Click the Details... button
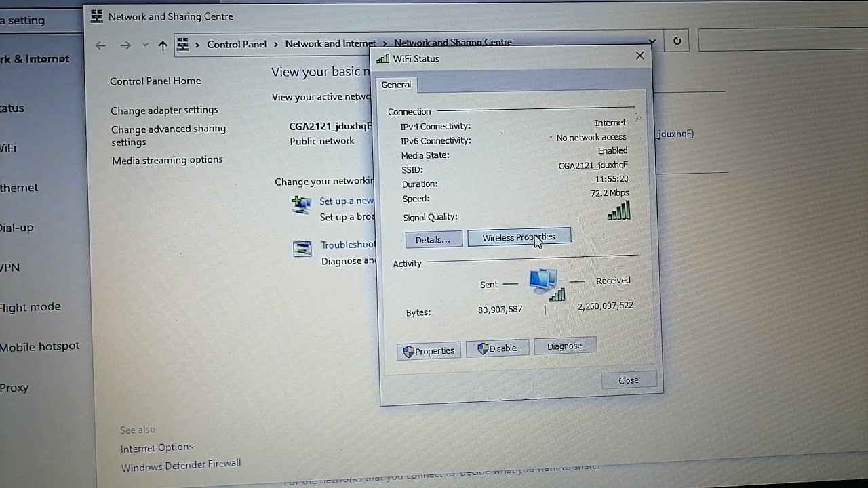Image resolution: width=868 pixels, height=488 pixels. 433,239
